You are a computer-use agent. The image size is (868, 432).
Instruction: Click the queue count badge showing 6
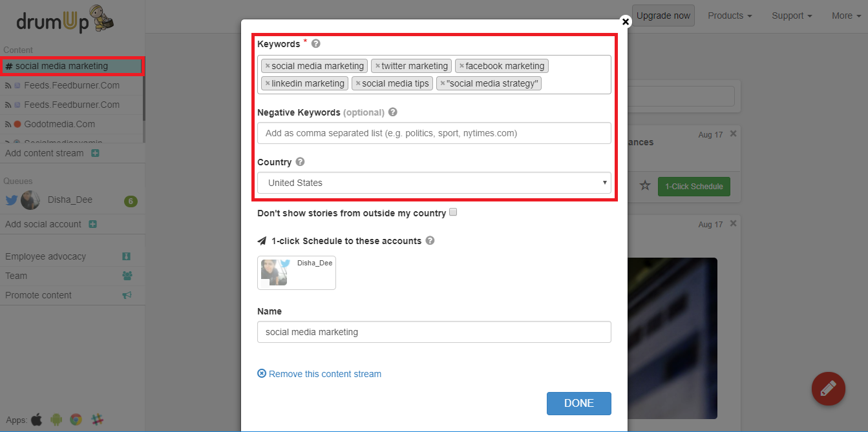coord(131,201)
